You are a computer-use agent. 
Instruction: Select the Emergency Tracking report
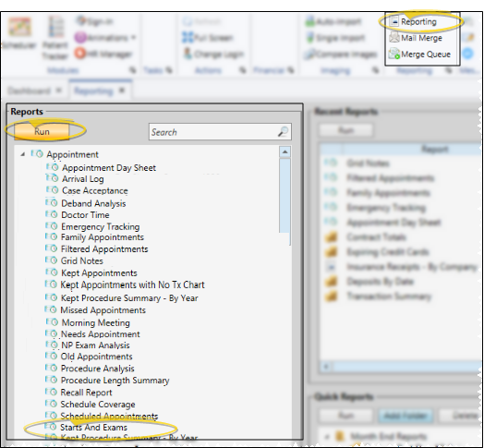click(x=100, y=226)
